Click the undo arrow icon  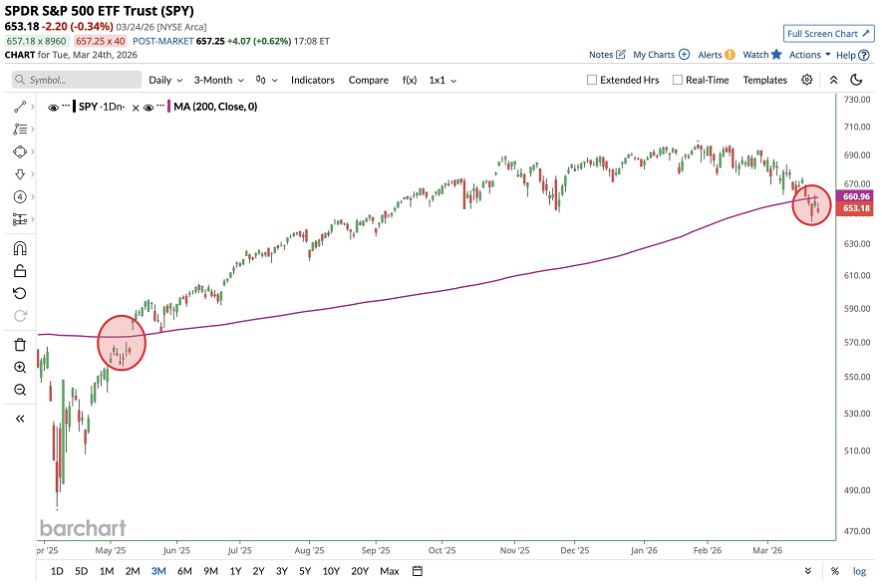pos(20,292)
